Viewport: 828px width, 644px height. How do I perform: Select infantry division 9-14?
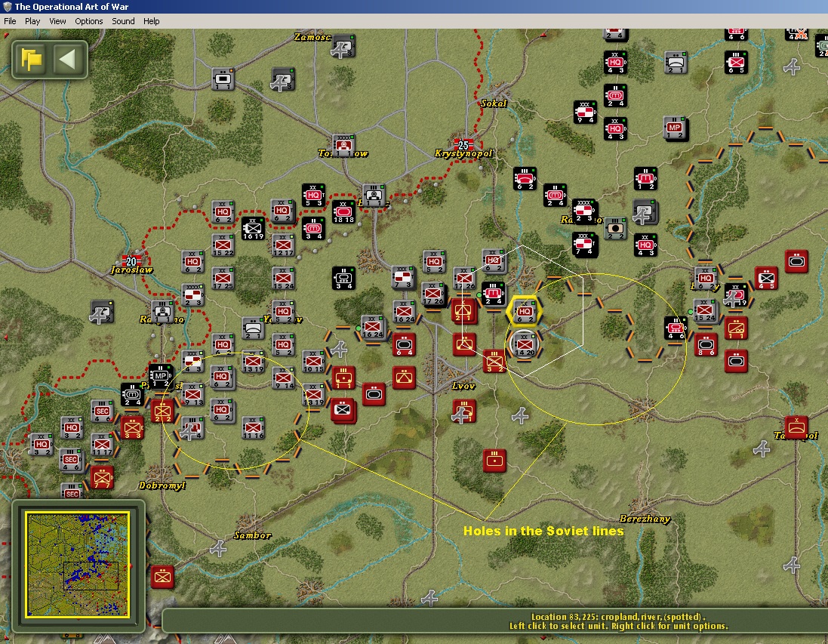click(284, 378)
